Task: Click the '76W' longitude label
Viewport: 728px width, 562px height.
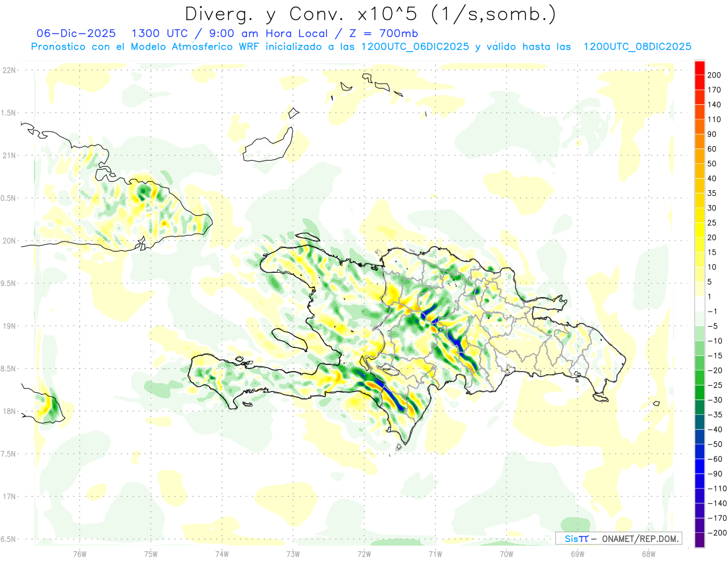Action: pos(79,554)
